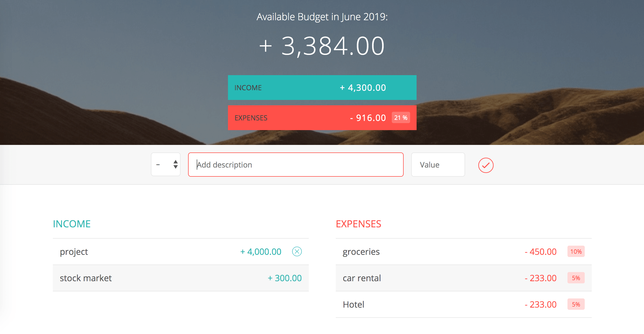Select the car rental expense label
644x334 pixels.
362,278
